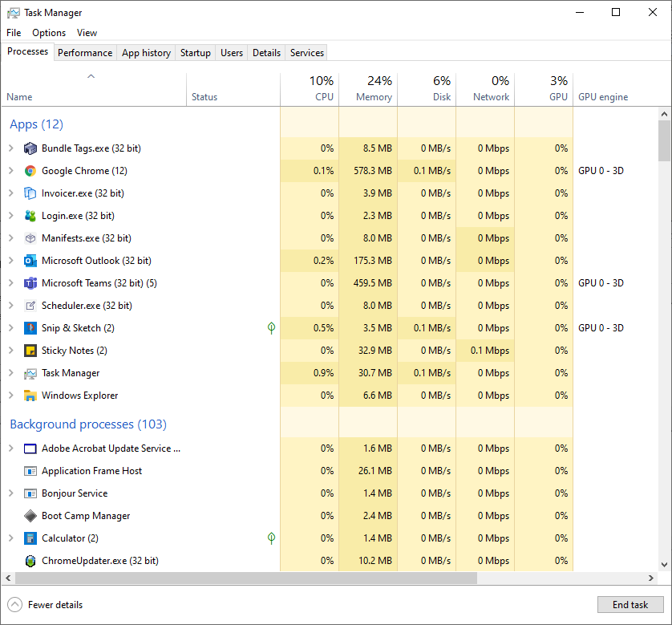Click the Login.exe users icon
This screenshot has height=625, width=672.
(30, 216)
